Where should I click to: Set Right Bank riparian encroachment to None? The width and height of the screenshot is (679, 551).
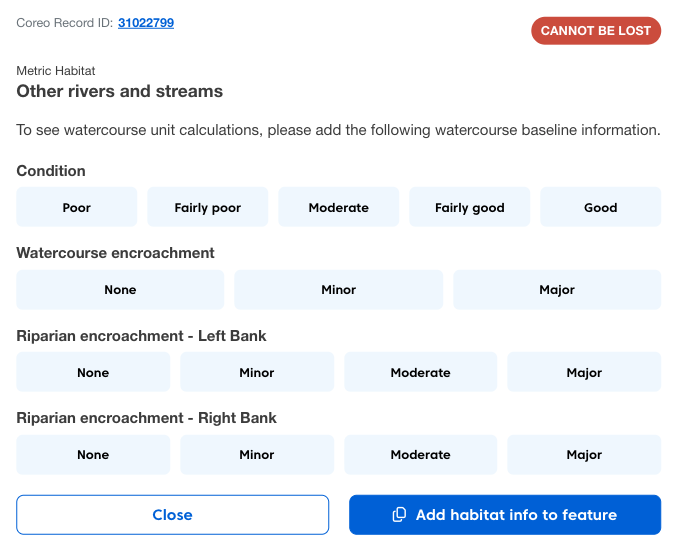[x=93, y=455]
